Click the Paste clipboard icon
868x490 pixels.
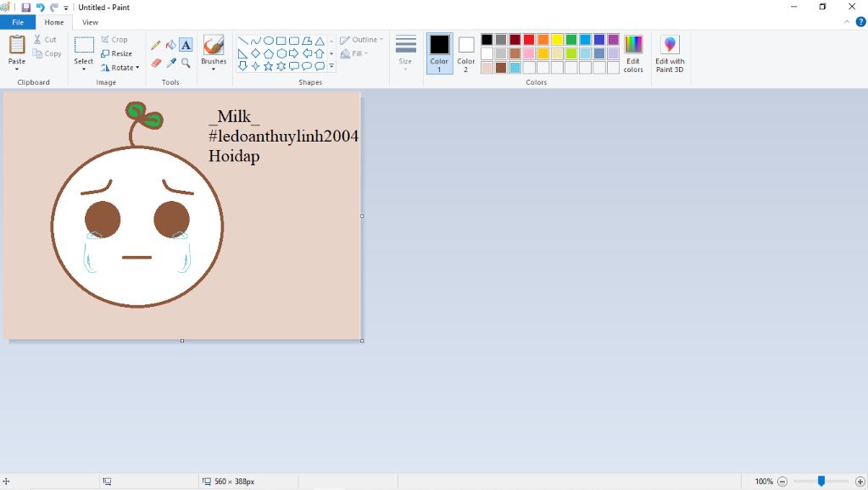coord(17,45)
